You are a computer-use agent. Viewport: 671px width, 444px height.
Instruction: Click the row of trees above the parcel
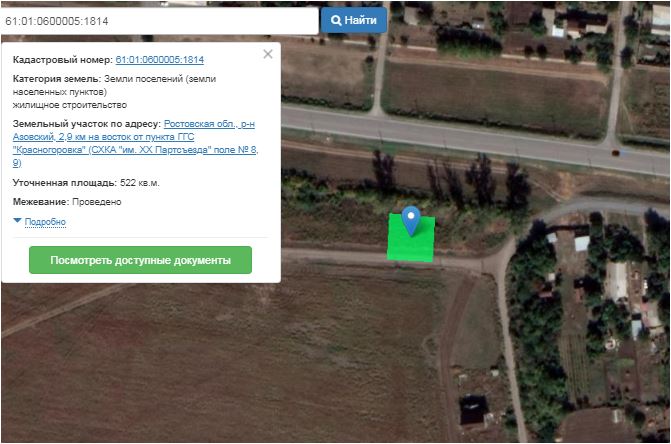[451, 180]
